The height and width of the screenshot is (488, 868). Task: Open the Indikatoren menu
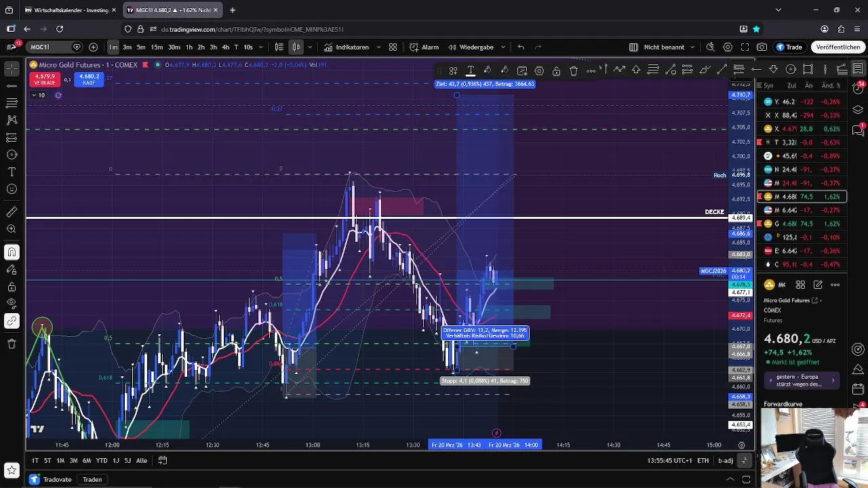pos(347,47)
